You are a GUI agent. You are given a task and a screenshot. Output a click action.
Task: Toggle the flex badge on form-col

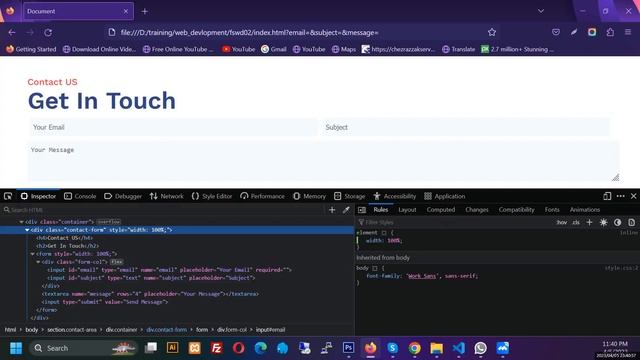[x=116, y=262]
